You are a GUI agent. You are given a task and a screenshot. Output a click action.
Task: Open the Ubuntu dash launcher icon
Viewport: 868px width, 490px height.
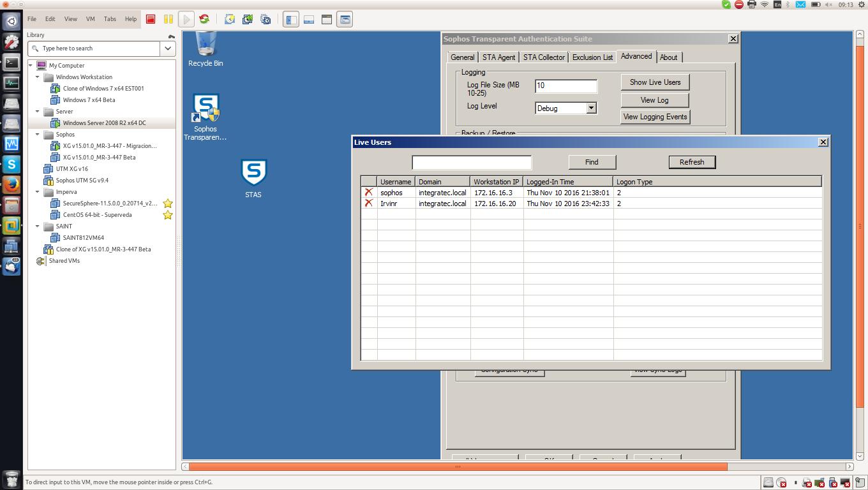[x=11, y=21]
